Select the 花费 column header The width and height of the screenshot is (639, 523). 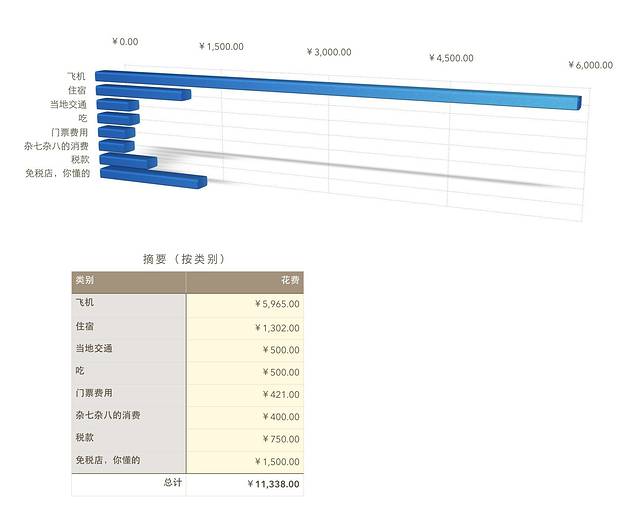(x=244, y=281)
